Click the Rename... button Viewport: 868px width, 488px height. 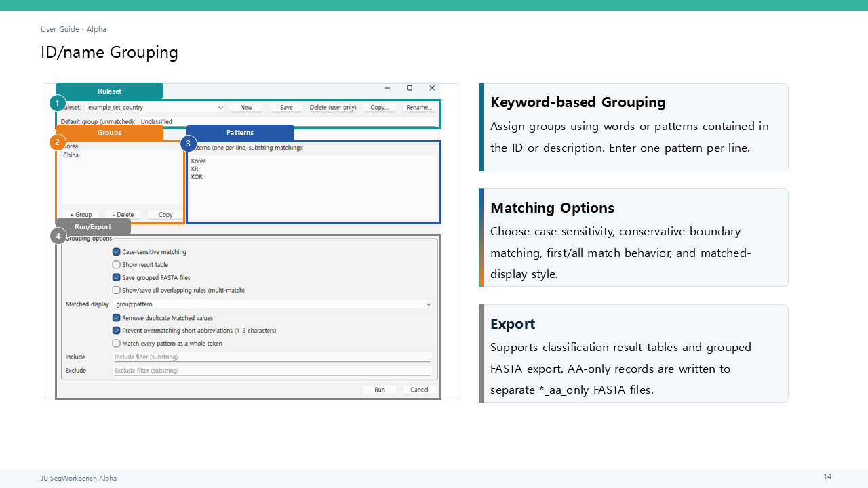418,107
